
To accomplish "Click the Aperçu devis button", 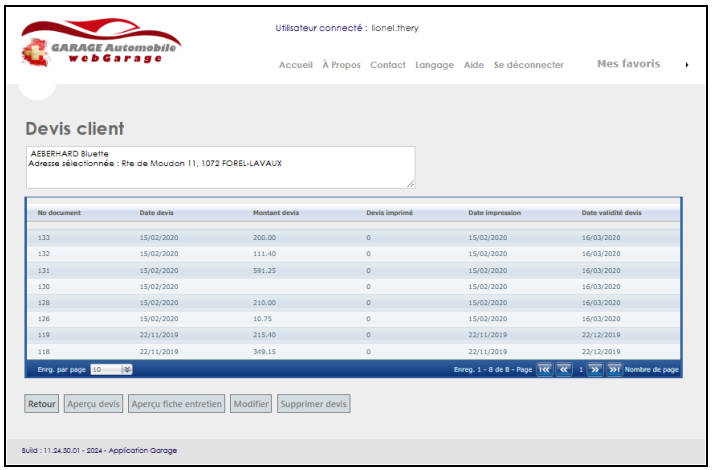I will coord(94,404).
